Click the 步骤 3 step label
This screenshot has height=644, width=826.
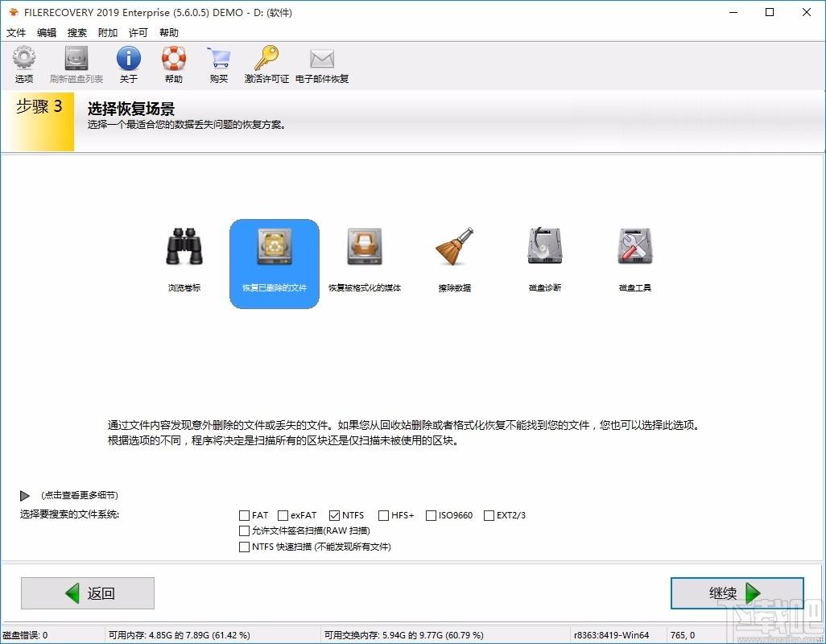click(x=39, y=106)
